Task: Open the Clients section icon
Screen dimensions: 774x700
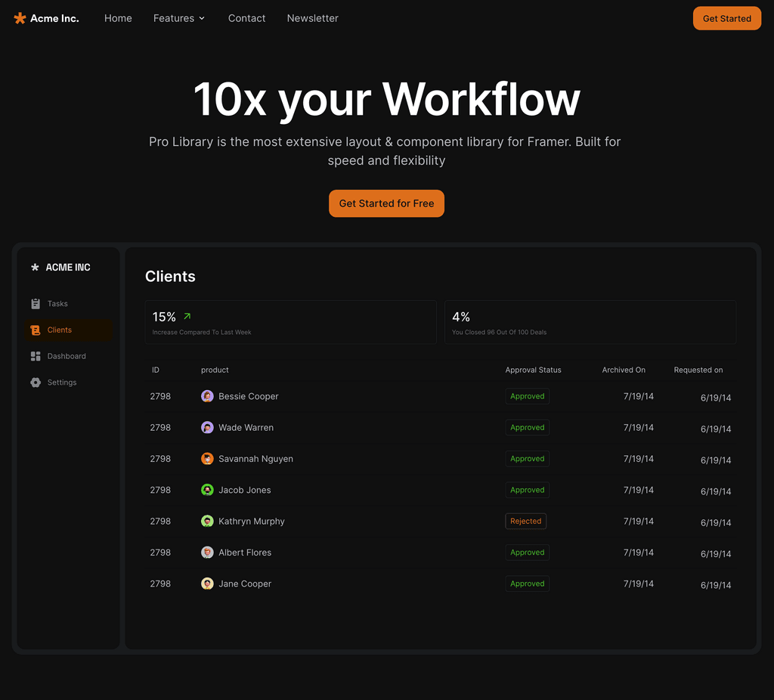Action: tap(35, 330)
